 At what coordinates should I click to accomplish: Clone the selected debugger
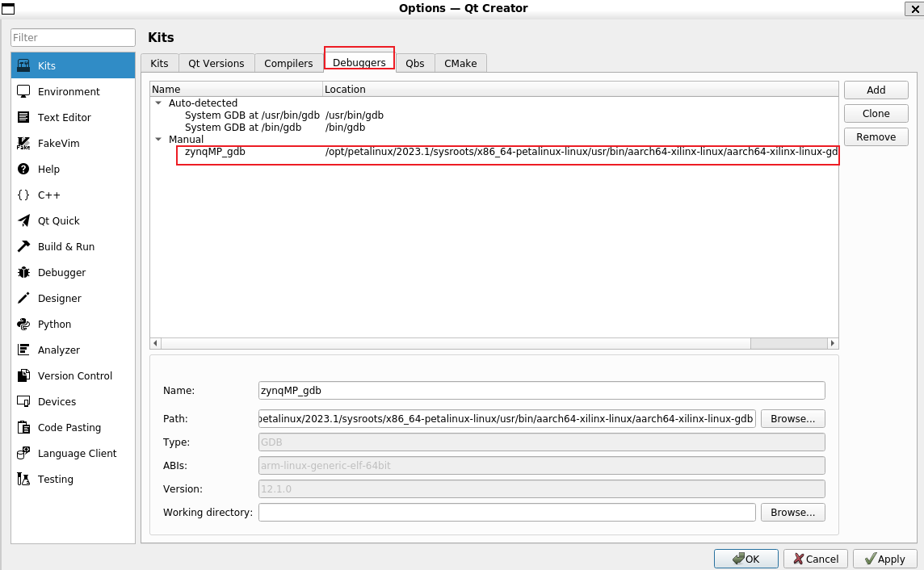[x=876, y=114]
